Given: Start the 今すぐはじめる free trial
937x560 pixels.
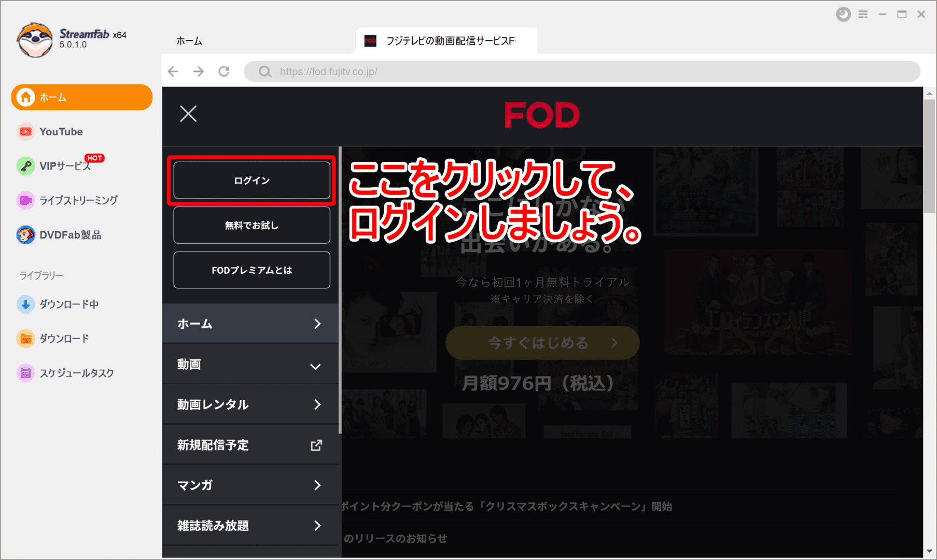Looking at the screenshot, I should (541, 343).
